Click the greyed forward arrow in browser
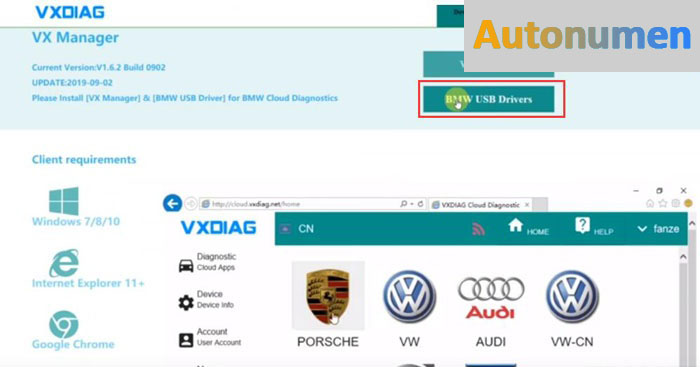Viewport: 700px width, 367px height. [191, 204]
